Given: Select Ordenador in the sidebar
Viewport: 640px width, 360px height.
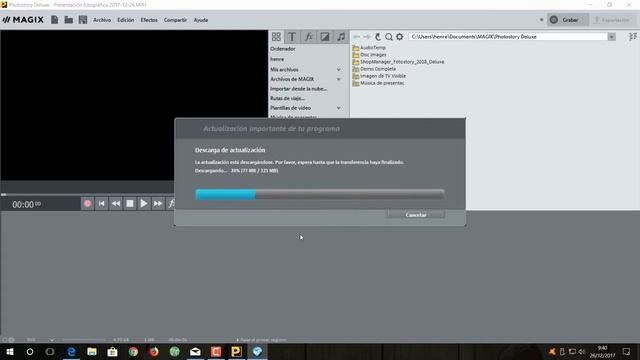Looking at the screenshot, I should click(282, 49).
